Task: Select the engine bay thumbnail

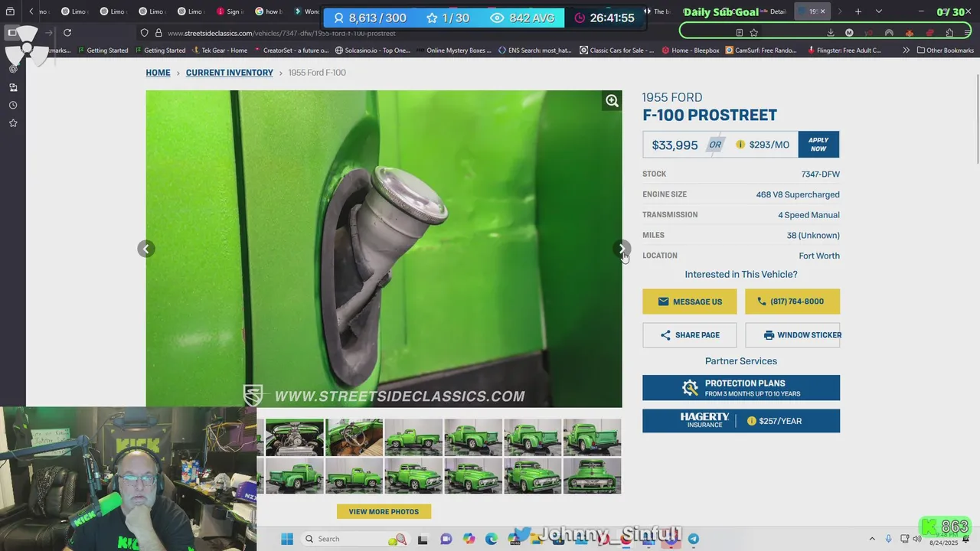Action: (295, 437)
